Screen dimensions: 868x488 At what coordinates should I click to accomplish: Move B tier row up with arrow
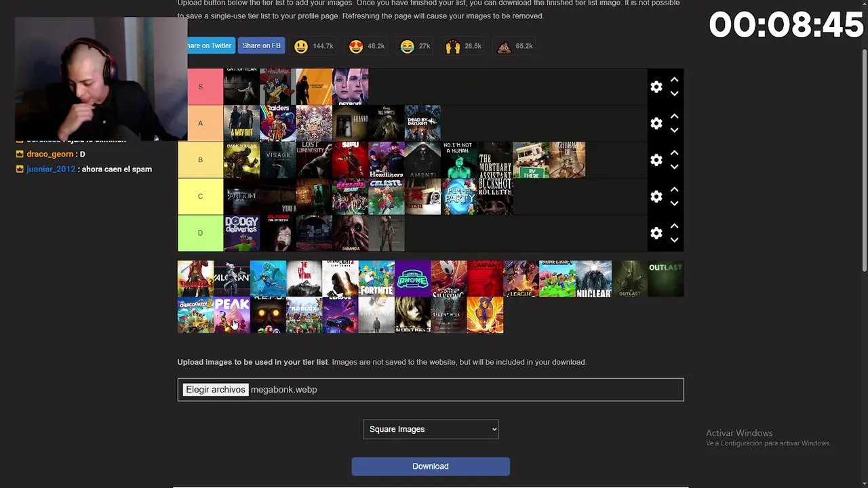click(x=674, y=152)
